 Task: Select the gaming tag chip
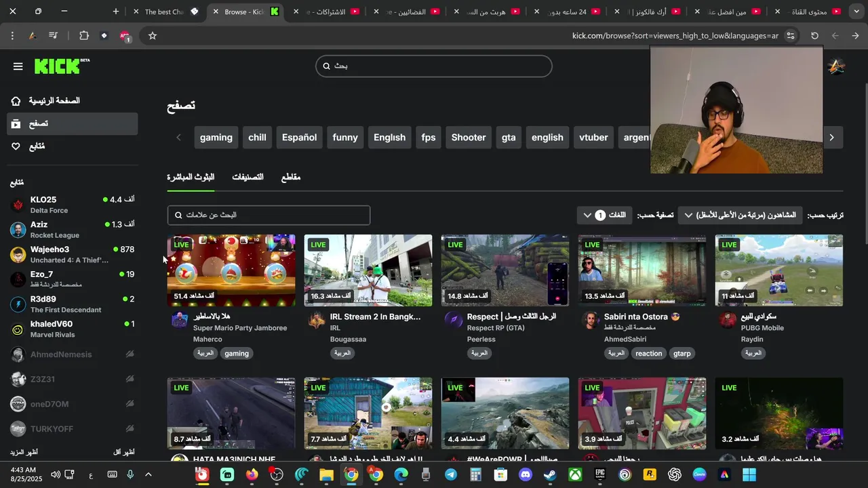216,138
